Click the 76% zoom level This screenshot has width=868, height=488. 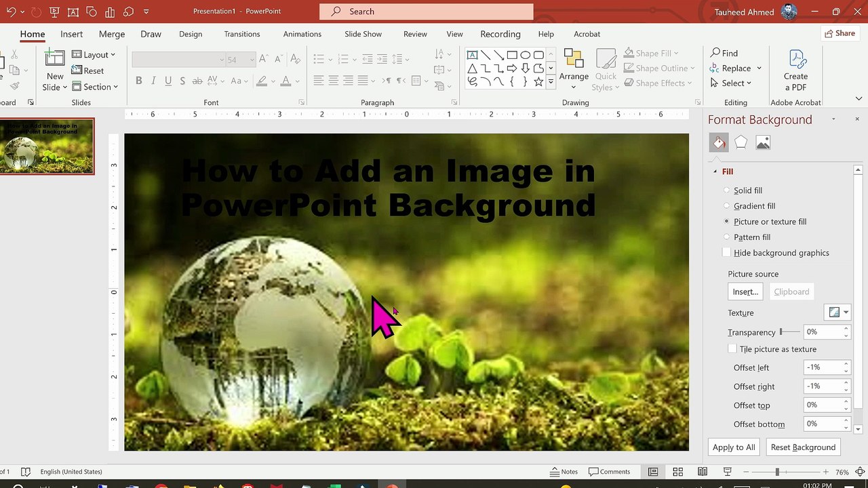tap(842, 472)
